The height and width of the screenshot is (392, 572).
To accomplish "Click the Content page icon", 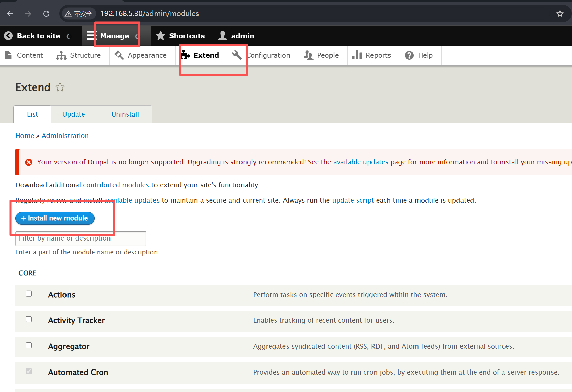I will 9,55.
